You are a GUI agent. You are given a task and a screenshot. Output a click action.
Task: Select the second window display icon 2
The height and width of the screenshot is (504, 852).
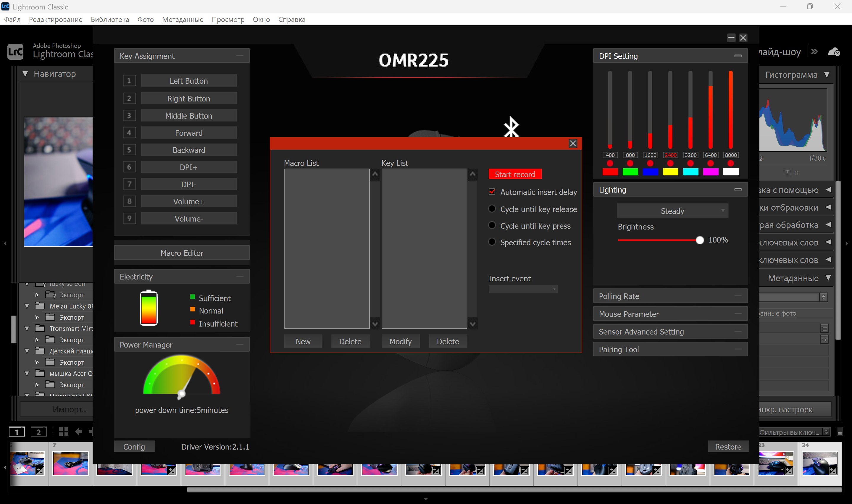click(39, 432)
